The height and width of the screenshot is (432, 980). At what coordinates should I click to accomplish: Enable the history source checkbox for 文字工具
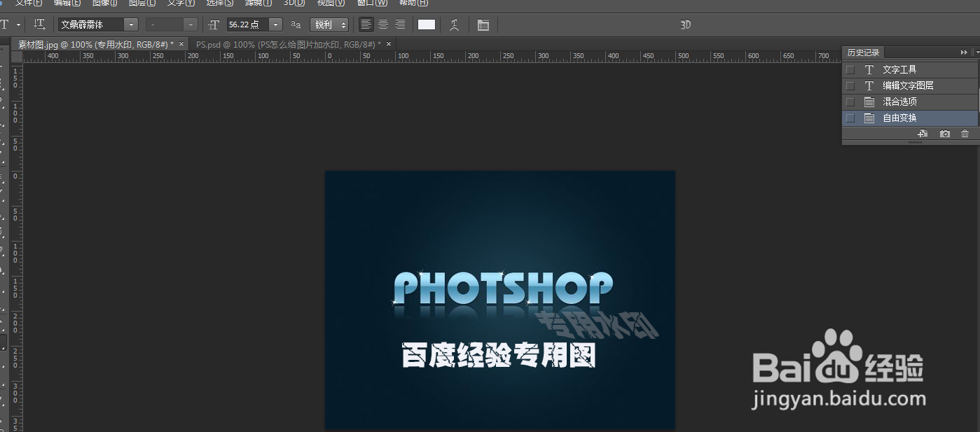click(x=850, y=69)
